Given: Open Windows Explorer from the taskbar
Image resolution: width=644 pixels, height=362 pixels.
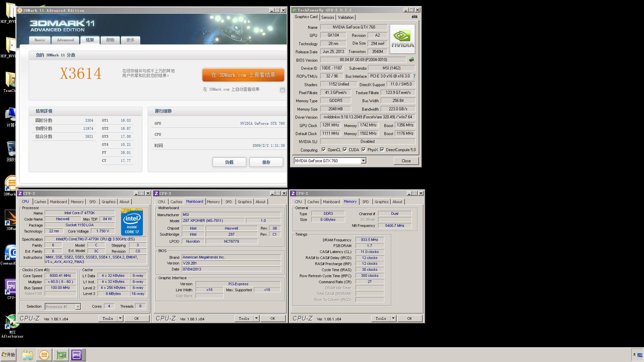Looking at the screenshot, I should tap(28, 355).
